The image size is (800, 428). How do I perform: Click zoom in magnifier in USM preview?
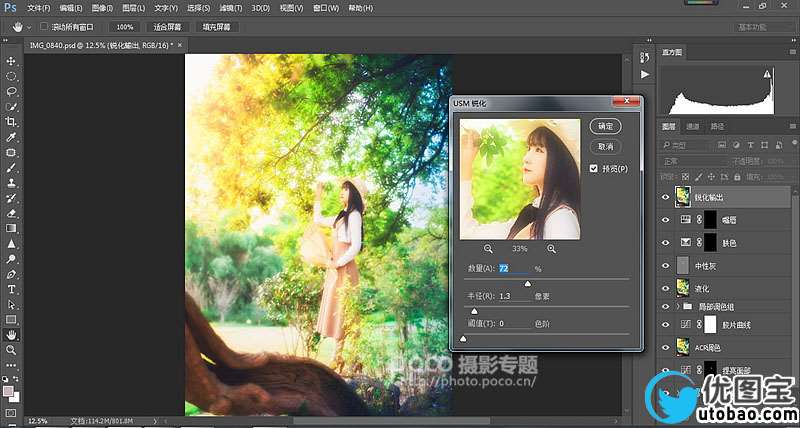[551, 248]
